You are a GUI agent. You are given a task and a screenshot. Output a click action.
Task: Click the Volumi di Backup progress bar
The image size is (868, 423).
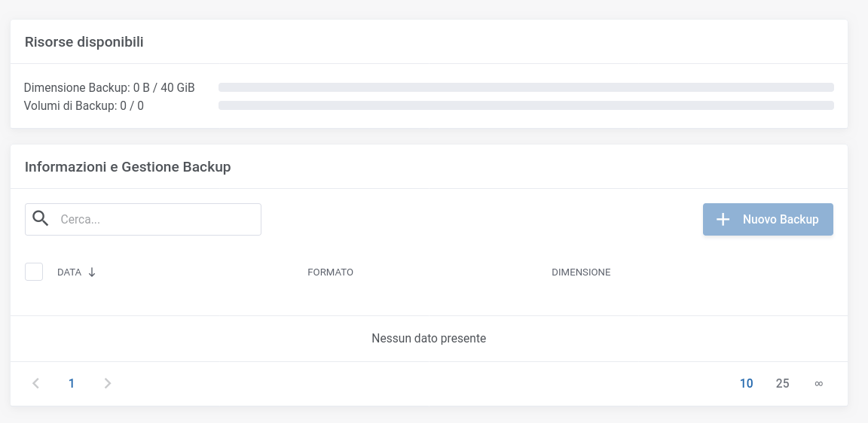point(526,105)
